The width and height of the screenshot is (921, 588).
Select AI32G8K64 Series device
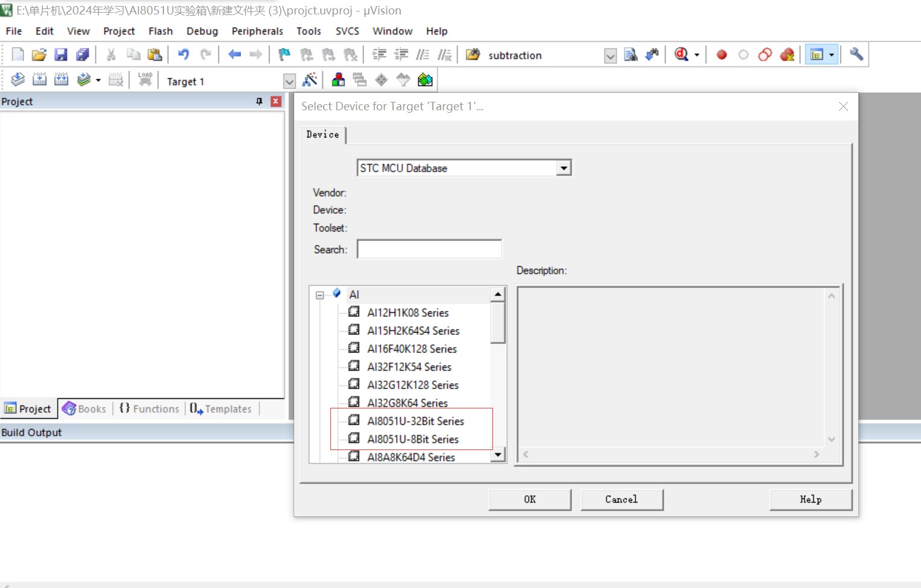[407, 403]
